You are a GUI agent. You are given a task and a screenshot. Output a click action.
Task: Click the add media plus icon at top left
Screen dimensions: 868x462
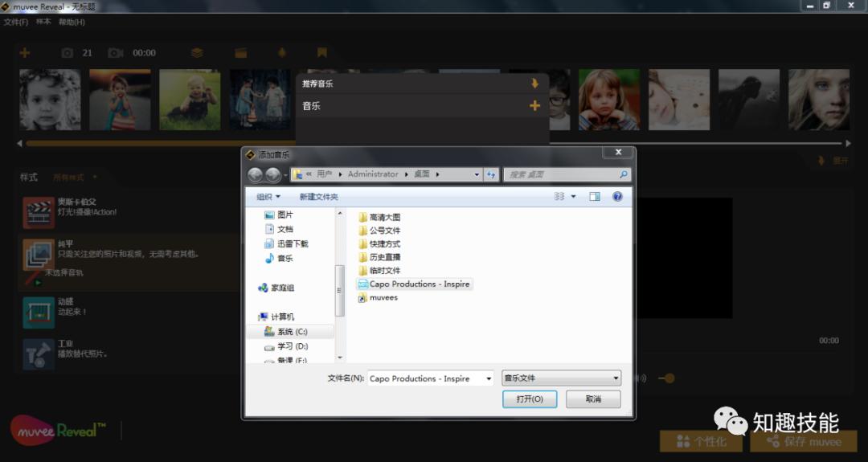[x=25, y=53]
